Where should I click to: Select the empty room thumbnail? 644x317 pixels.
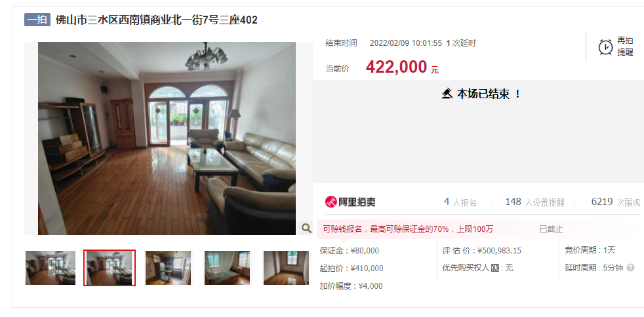[287, 268]
